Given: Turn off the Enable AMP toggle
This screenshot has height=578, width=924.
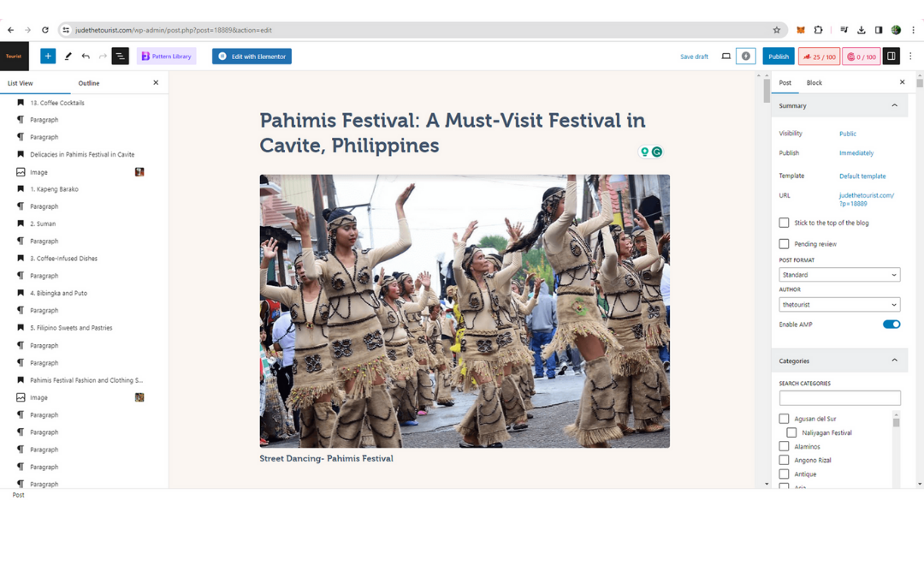Looking at the screenshot, I should coord(891,324).
